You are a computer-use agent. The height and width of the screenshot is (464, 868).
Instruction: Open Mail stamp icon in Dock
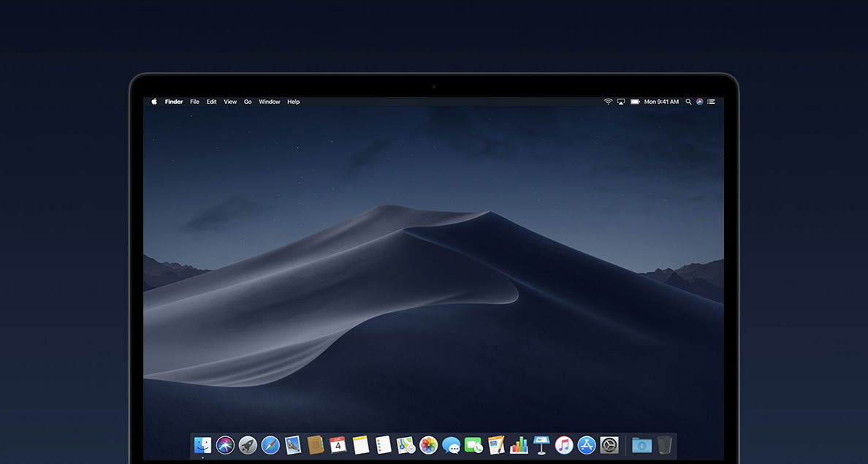pos(293,445)
